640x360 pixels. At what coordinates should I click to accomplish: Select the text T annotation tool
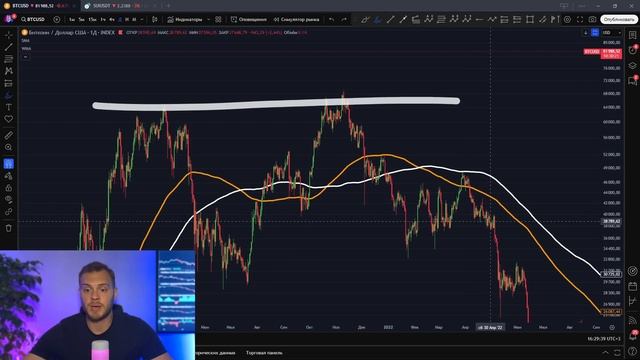point(9,107)
